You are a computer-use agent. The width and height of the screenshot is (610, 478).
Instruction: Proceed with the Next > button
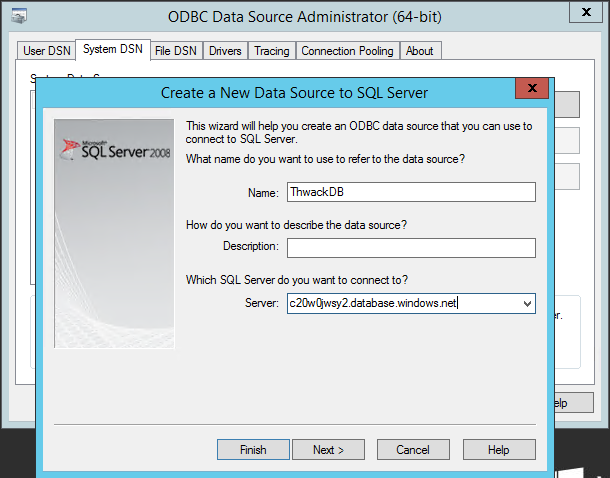(x=328, y=450)
